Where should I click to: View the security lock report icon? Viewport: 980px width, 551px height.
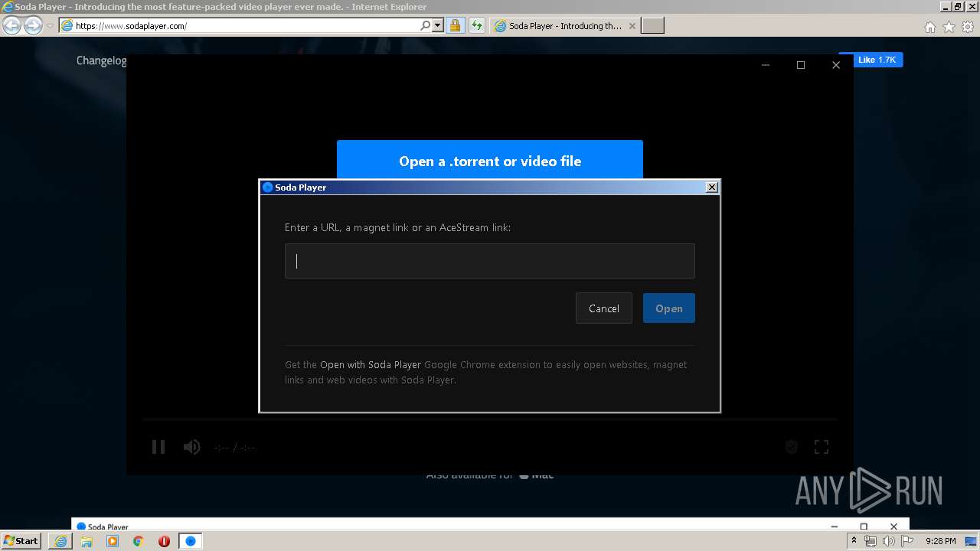pyautogui.click(x=455, y=26)
